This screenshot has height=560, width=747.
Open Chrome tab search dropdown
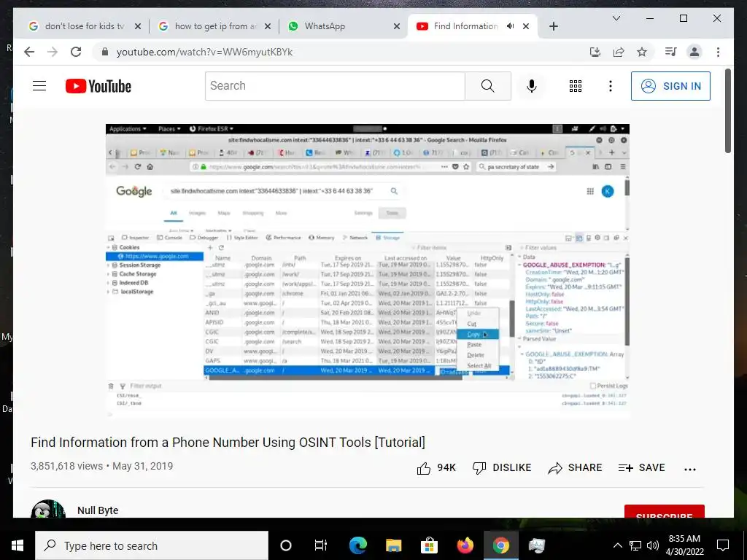616,18
